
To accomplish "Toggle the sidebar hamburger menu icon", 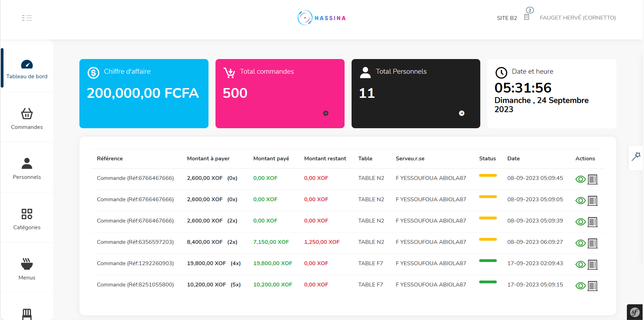I will (x=27, y=18).
